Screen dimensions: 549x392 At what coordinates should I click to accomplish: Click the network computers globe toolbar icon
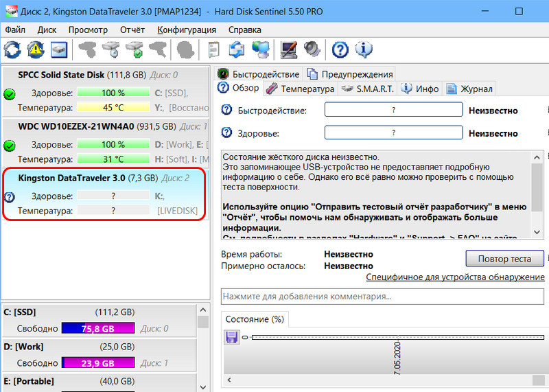coord(261,49)
